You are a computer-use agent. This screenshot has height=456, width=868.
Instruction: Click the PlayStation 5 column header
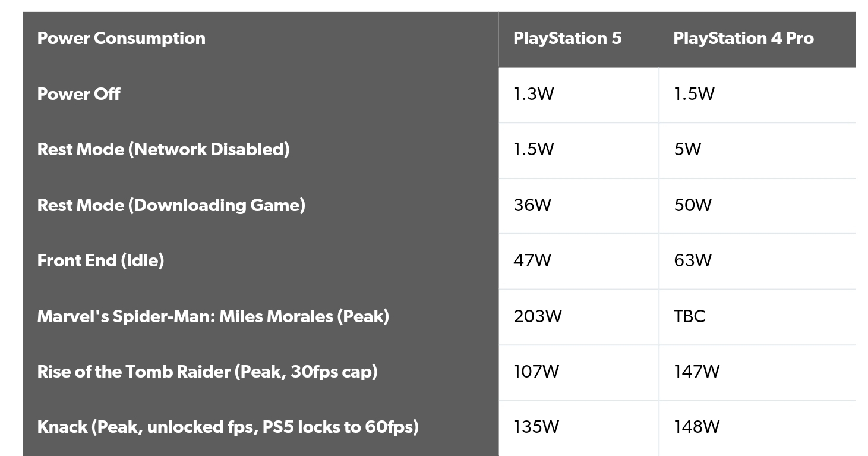tap(567, 38)
